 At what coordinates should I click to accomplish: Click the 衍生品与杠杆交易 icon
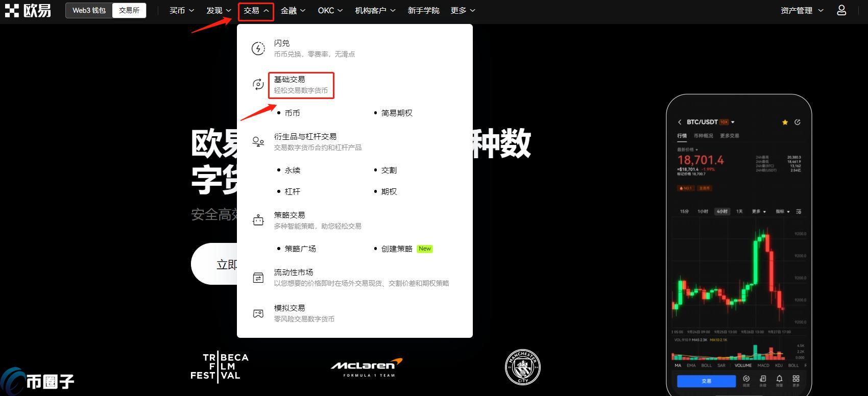tap(258, 142)
